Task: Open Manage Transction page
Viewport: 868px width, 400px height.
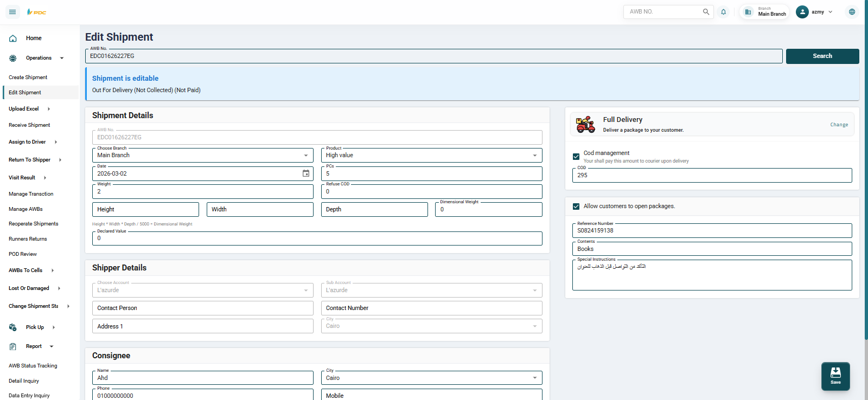Action: pos(31,194)
